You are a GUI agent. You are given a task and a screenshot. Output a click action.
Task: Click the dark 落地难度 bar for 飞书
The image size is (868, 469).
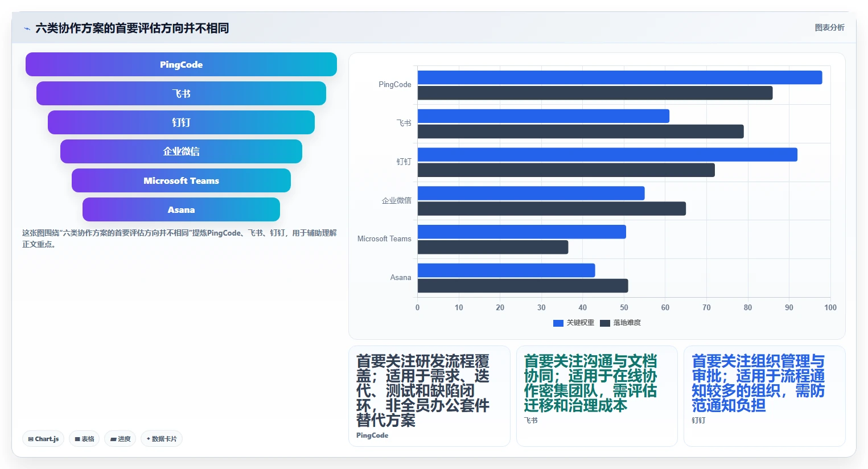coord(581,131)
